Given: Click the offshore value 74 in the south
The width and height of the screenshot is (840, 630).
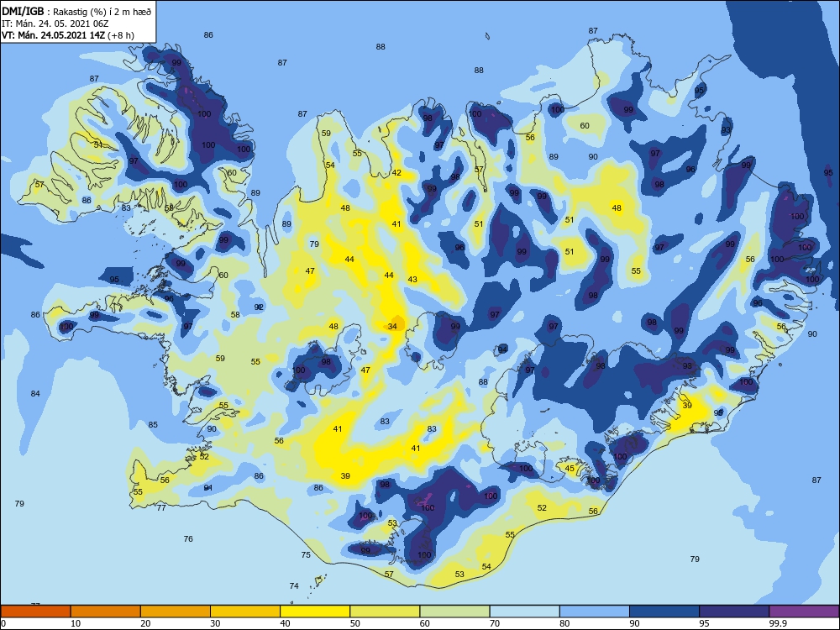Looking at the screenshot, I should (x=294, y=585).
